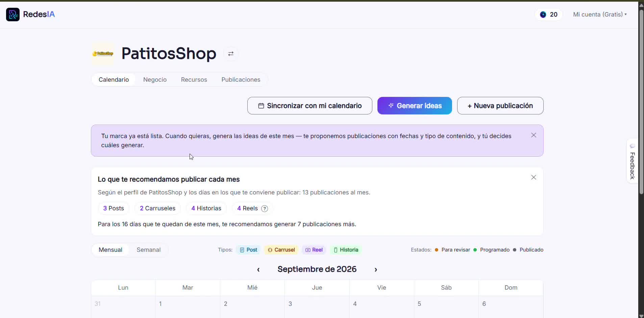Filter by the Post type tag

coord(248,250)
